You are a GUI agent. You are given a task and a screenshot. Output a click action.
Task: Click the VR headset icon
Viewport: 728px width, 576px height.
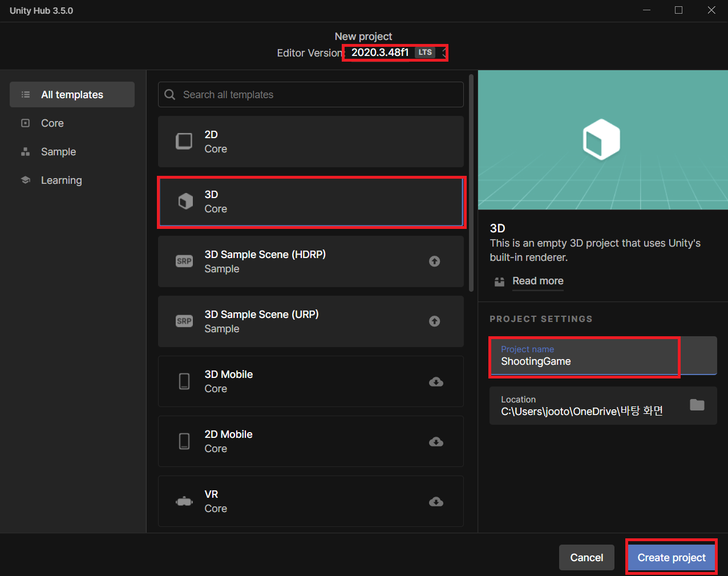pyautogui.click(x=184, y=502)
